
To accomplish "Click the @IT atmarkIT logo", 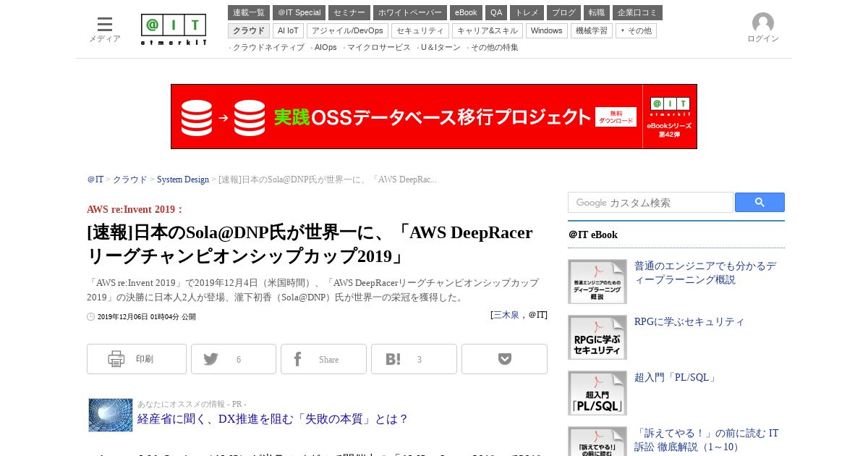I will 174,30.
